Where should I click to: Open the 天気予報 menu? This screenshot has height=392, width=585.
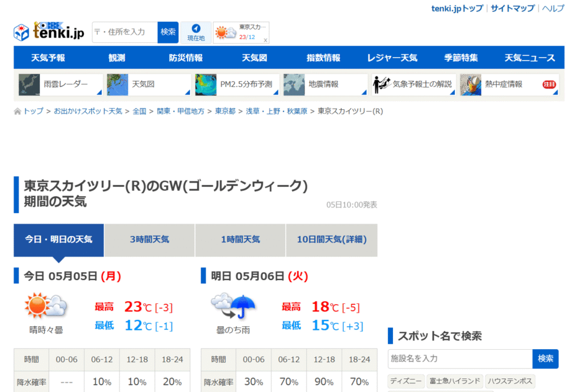coord(48,58)
